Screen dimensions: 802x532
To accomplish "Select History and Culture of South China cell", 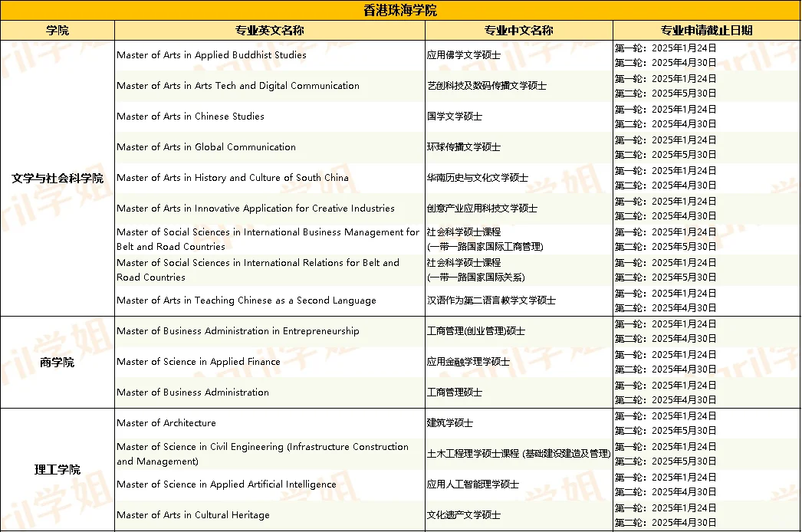I will pyautogui.click(x=270, y=178).
